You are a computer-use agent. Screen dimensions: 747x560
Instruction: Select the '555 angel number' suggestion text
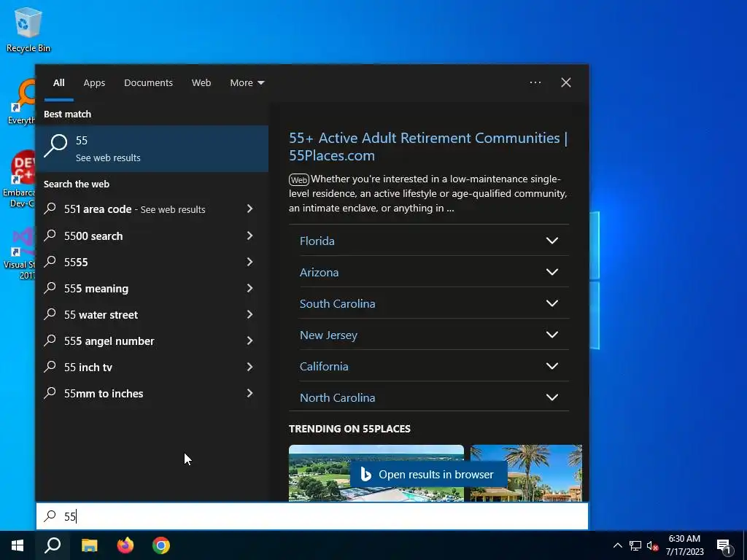(x=109, y=341)
